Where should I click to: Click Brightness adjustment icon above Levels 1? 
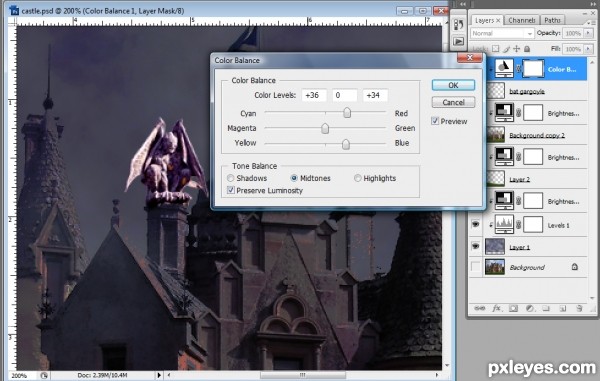pos(504,200)
